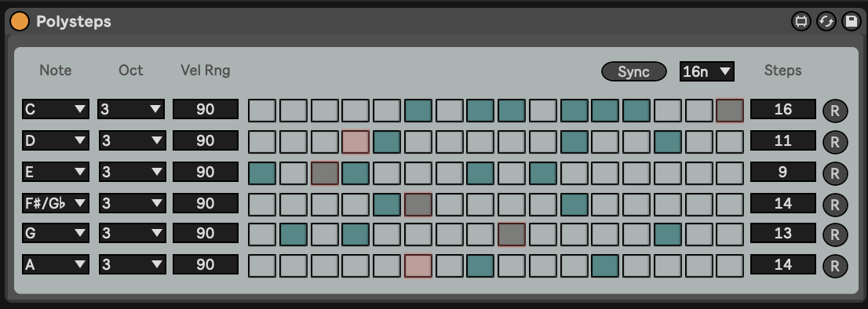Click the Note column label
Viewport: 868px width, 309px height.
56,71
